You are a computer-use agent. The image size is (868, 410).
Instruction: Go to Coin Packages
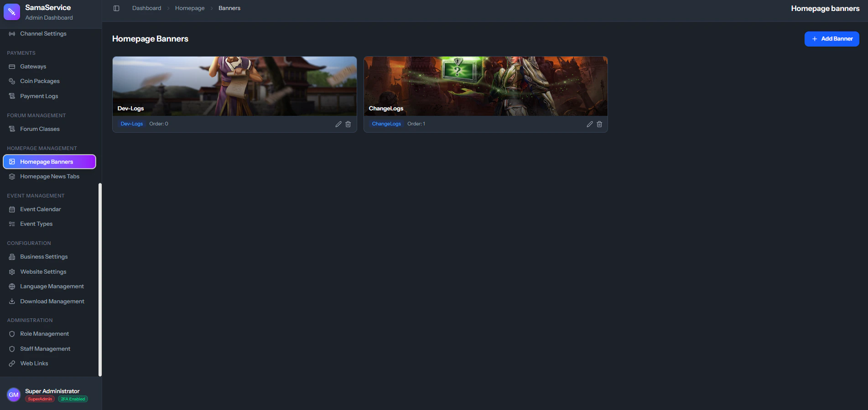point(49,81)
